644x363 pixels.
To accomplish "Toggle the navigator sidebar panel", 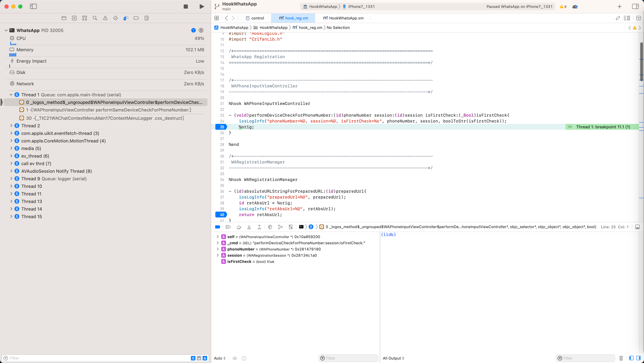I will (33, 7).
